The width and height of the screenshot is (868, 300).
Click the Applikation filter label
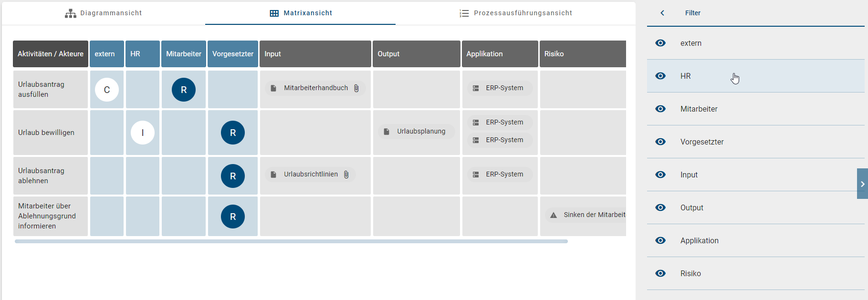[700, 240]
